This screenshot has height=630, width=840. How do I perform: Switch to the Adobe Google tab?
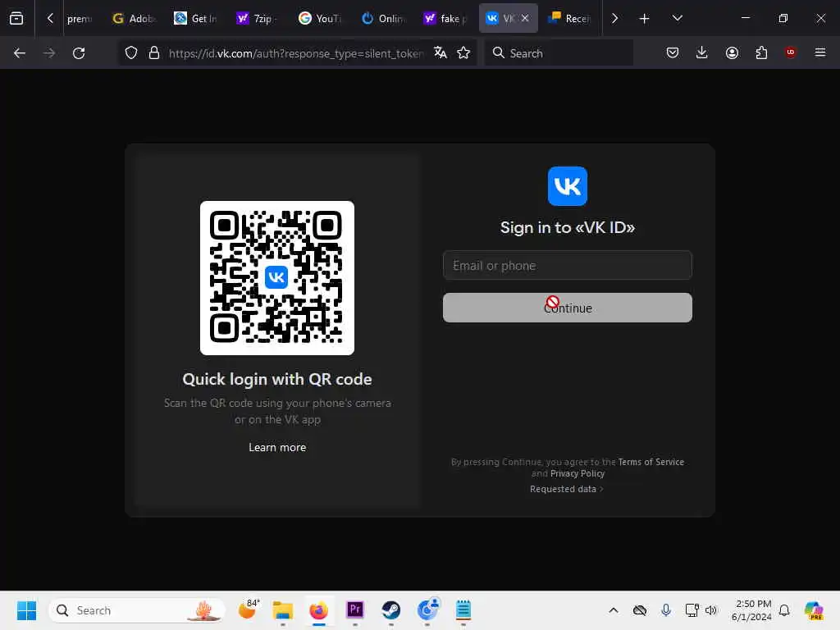pos(134,19)
